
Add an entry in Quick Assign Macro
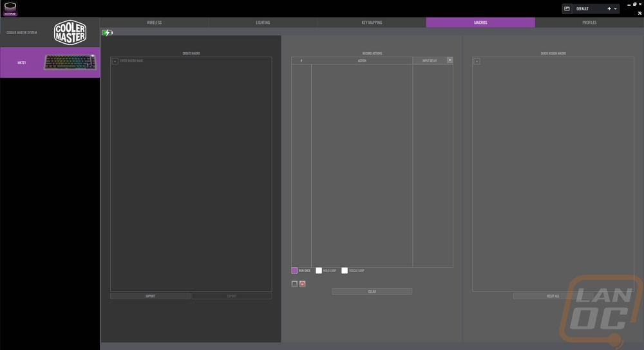pyautogui.click(x=477, y=61)
